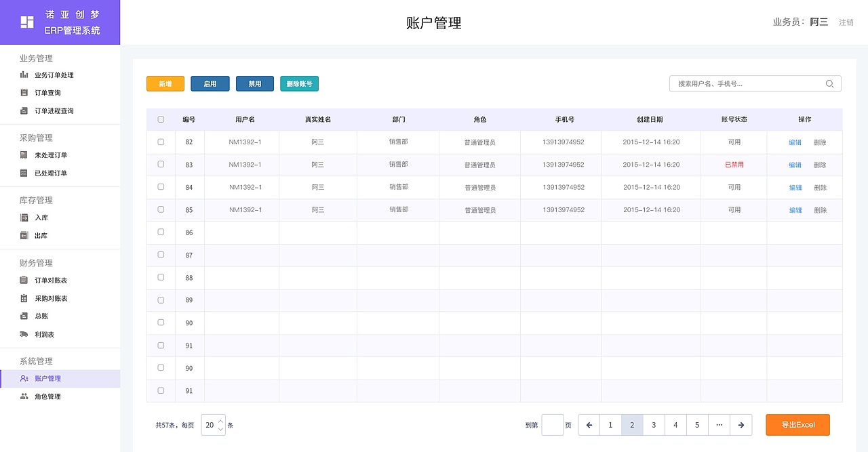Click the 角色管理 people icon
The width and height of the screenshot is (868, 452).
point(24,396)
